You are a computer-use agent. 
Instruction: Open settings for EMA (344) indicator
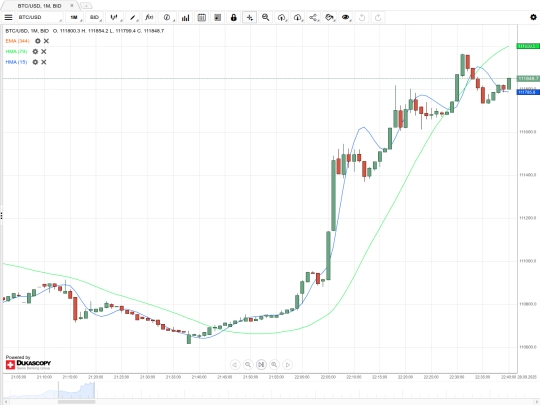38,41
